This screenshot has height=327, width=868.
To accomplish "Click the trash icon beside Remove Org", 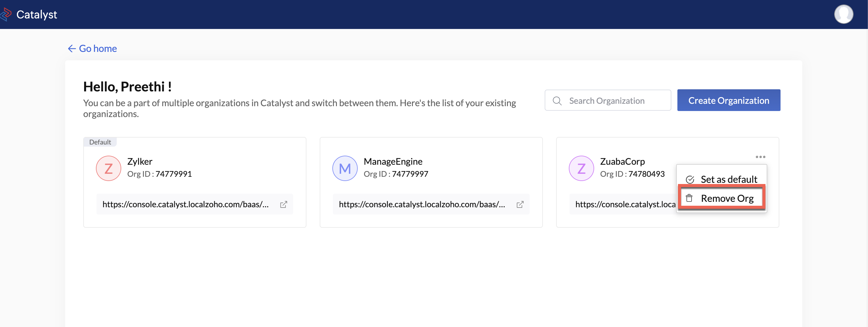I will point(689,198).
